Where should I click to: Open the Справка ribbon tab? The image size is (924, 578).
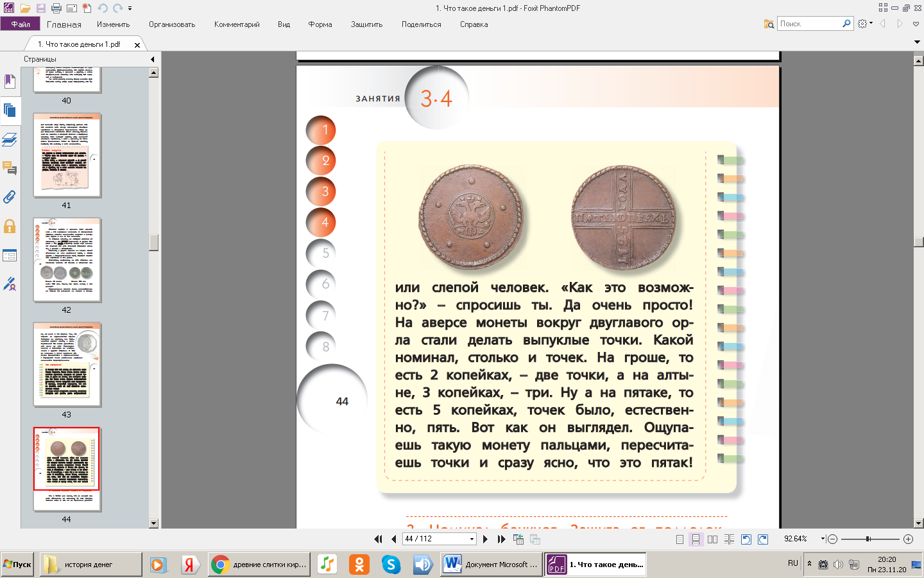(x=474, y=24)
